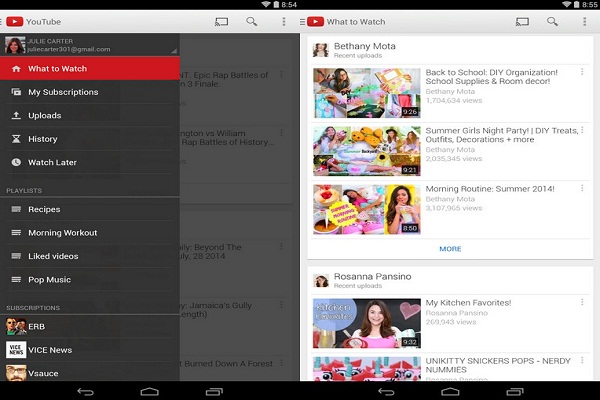
Task: Open options for UNIKITTY SNICKERS POPS video
Action: (582, 361)
